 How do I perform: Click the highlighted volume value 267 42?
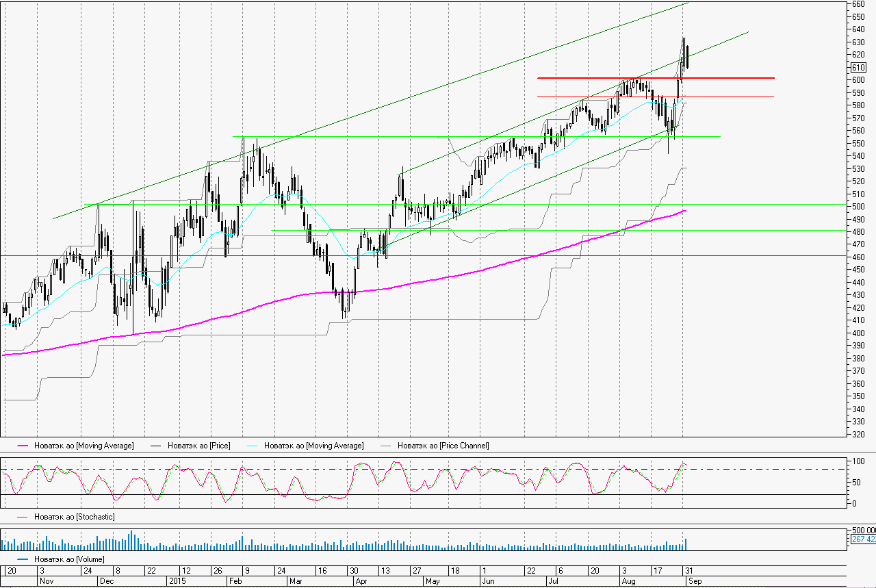[863, 539]
